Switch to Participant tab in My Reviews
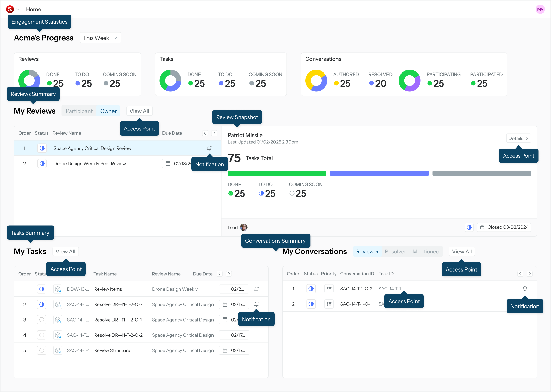Image resolution: width=551 pixels, height=392 pixels. tap(79, 111)
